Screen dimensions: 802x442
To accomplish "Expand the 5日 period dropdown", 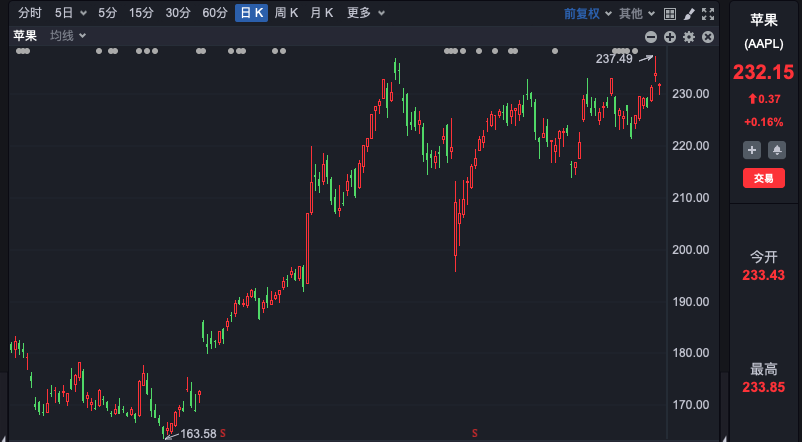I will pyautogui.click(x=70, y=13).
